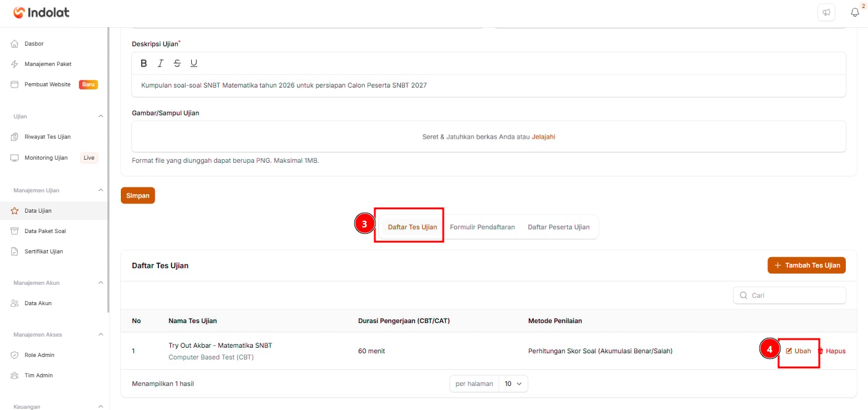Click the Pembuat Website window icon
The height and width of the screenshot is (410, 868).
(15, 84)
